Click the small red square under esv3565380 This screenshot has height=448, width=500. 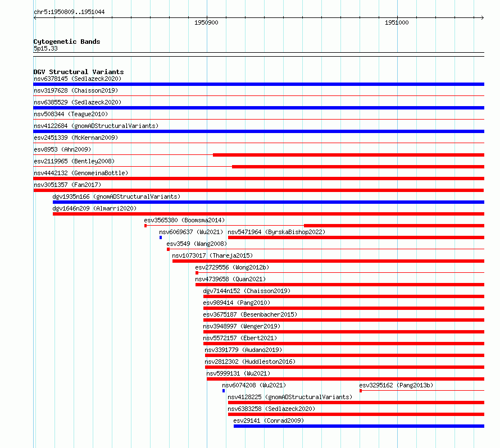146,226
